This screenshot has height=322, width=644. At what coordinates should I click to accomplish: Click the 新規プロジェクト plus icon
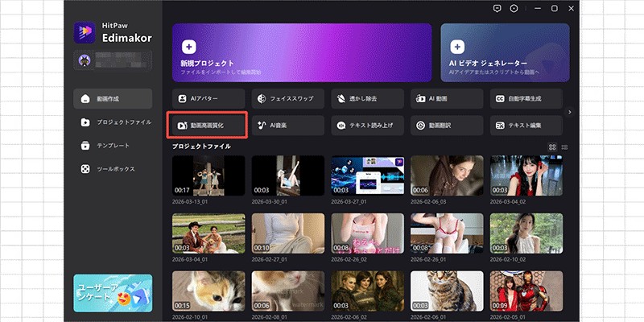pyautogui.click(x=189, y=47)
